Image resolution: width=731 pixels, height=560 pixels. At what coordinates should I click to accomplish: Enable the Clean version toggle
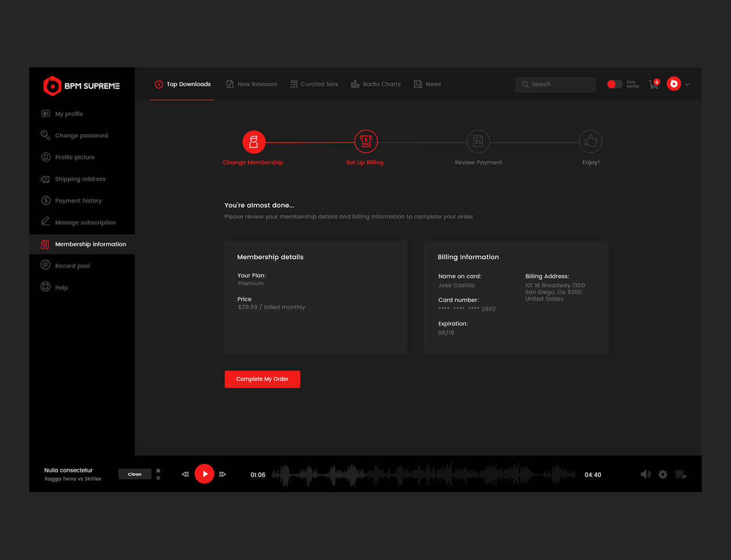pyautogui.click(x=134, y=474)
